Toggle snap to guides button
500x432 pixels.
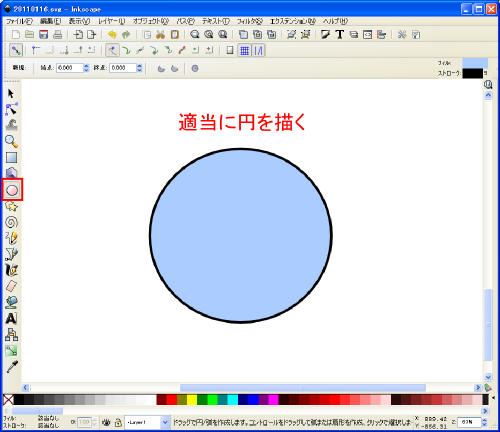point(258,51)
